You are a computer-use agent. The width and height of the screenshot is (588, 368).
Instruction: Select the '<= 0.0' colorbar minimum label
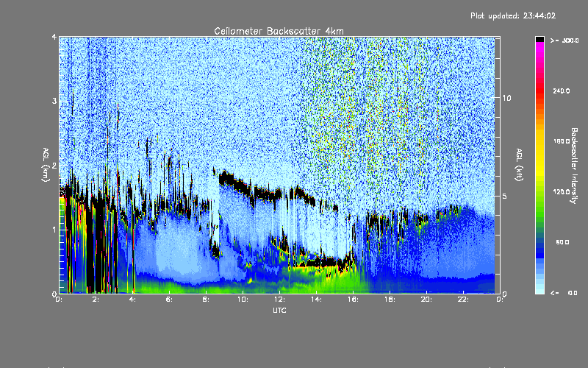(564, 292)
